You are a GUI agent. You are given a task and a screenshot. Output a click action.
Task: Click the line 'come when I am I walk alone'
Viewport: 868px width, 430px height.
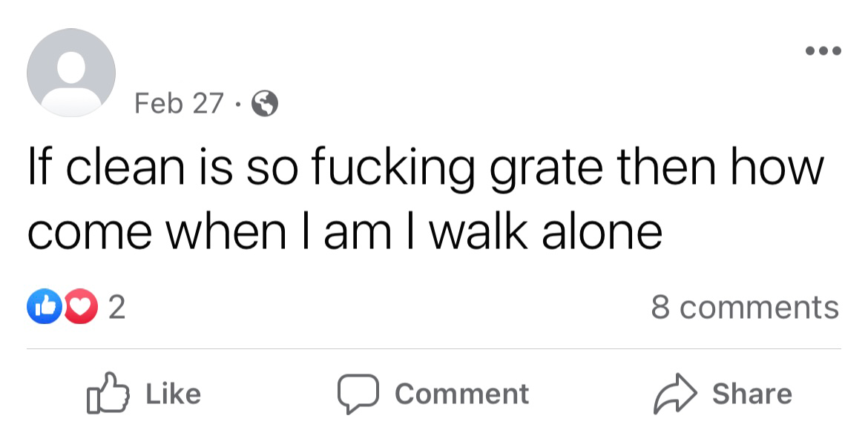[x=344, y=232]
